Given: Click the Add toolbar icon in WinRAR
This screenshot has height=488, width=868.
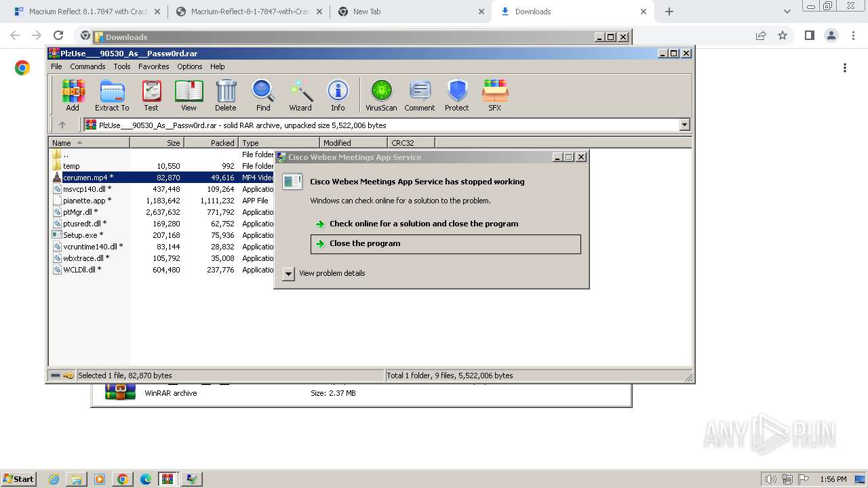Looking at the screenshot, I should click(73, 95).
